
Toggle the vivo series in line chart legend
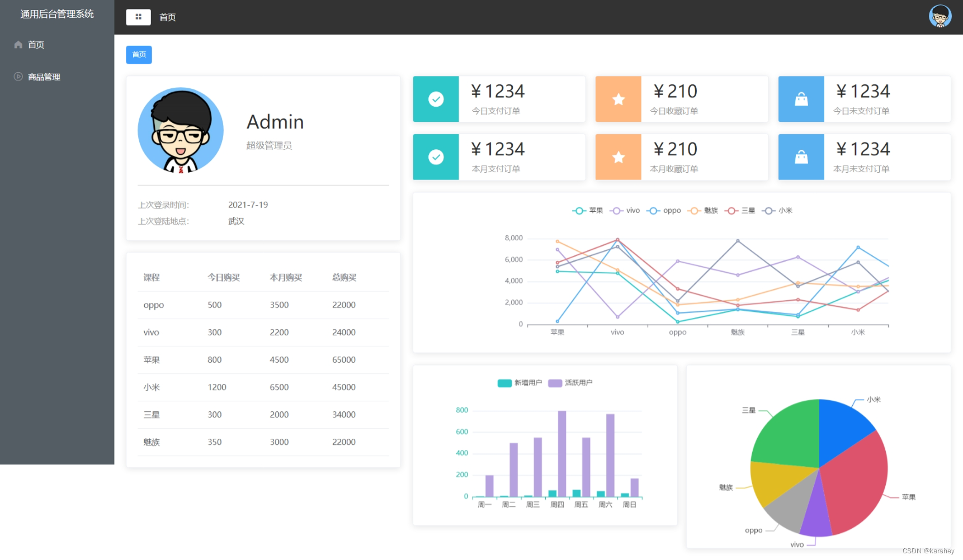625,211
